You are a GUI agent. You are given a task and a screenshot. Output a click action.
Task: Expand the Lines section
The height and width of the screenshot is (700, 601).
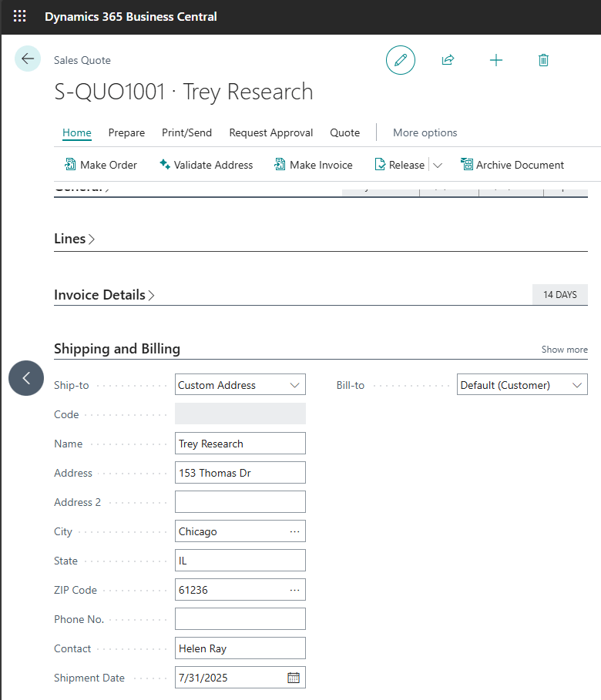tap(75, 239)
